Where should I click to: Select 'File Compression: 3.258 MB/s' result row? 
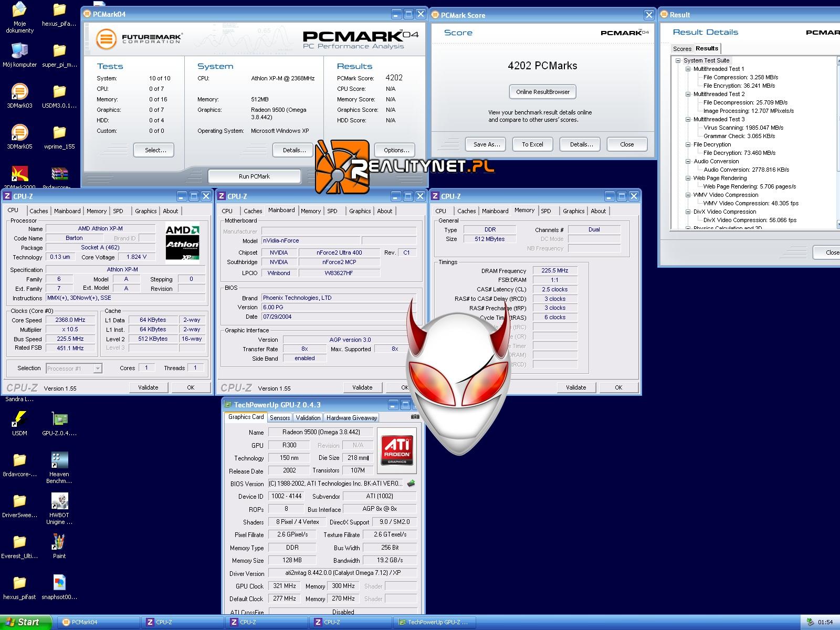(x=740, y=77)
